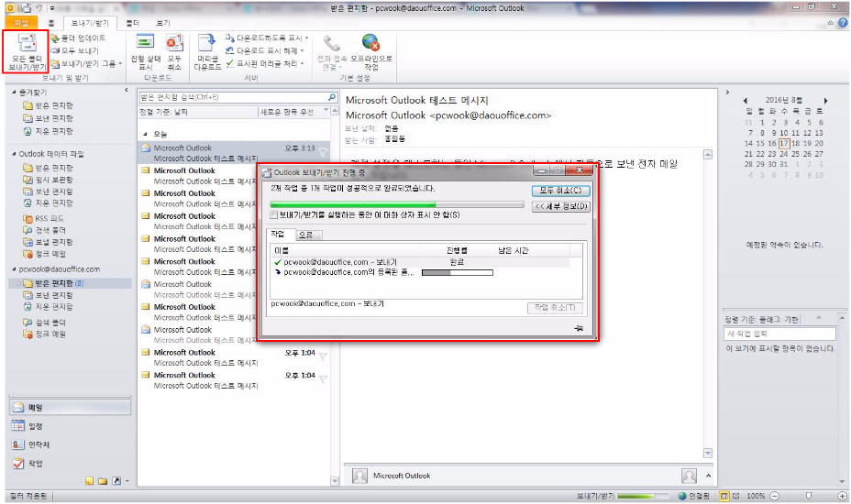Switch to 작업 (Tasks) navigation button
Image resolution: width=851 pixels, height=504 pixels.
(x=70, y=464)
